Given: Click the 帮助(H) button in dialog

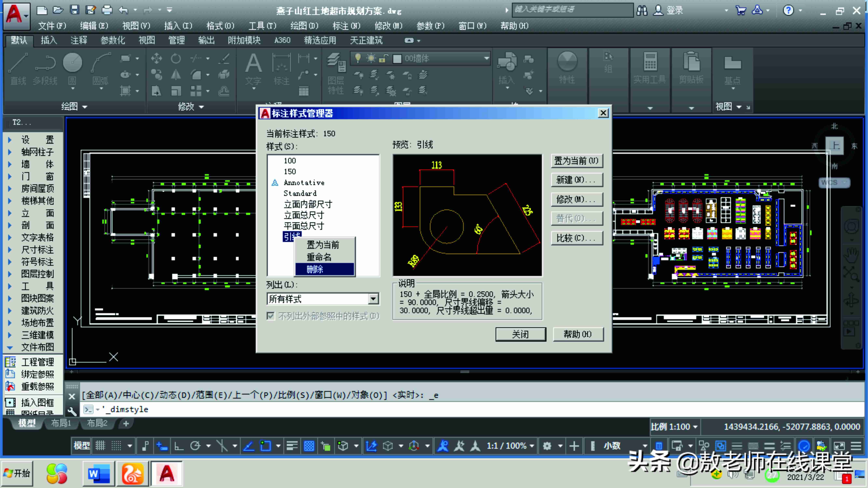Looking at the screenshot, I should tap(578, 334).
